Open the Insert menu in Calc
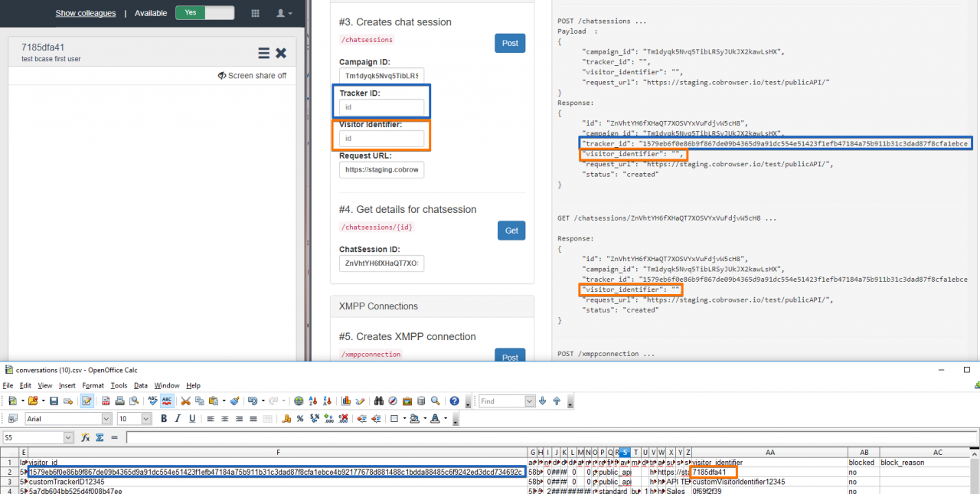Viewport: 980px width, 494px height. [x=67, y=385]
